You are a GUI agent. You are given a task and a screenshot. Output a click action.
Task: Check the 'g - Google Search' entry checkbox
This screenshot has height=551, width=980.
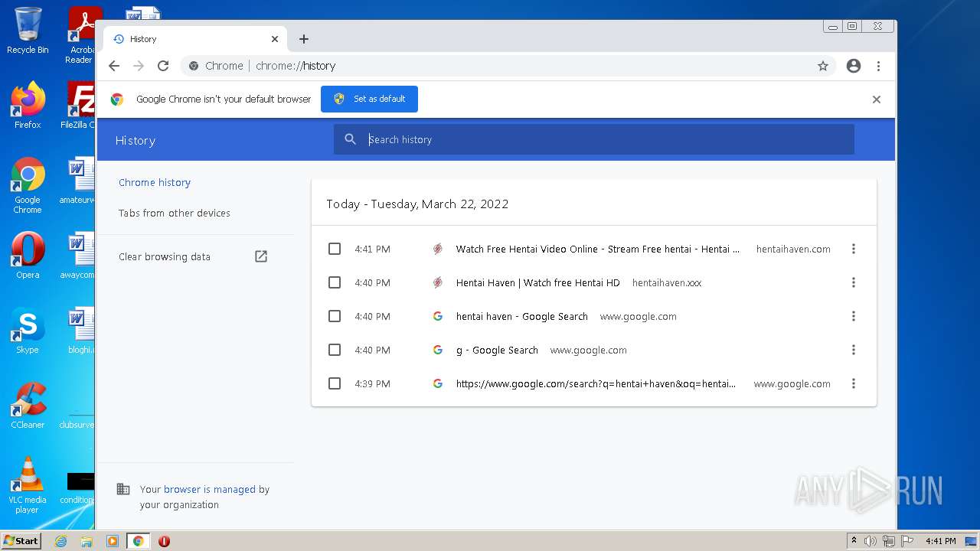coord(335,350)
